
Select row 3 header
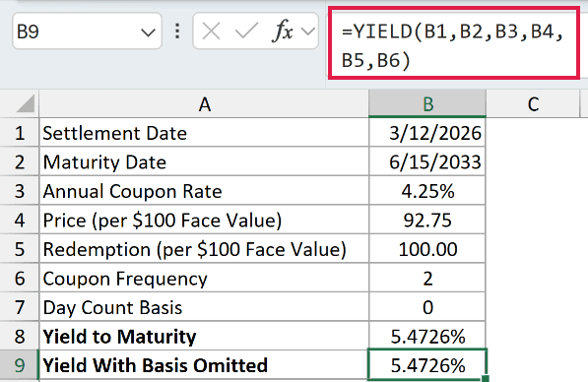20,191
